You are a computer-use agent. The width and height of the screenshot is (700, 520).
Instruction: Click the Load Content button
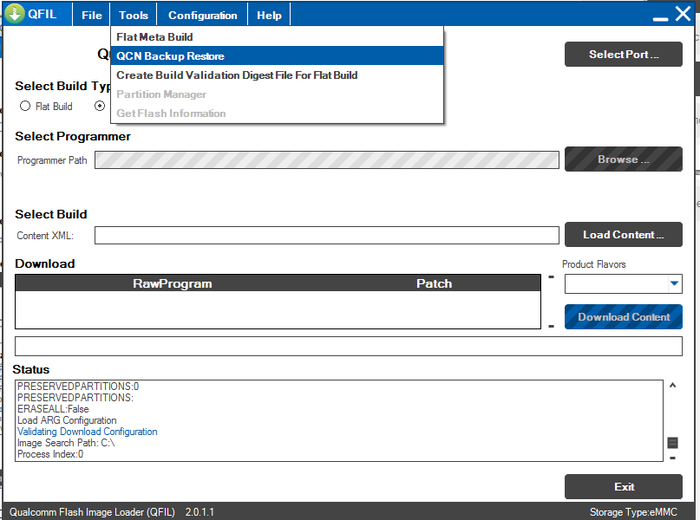(623, 235)
